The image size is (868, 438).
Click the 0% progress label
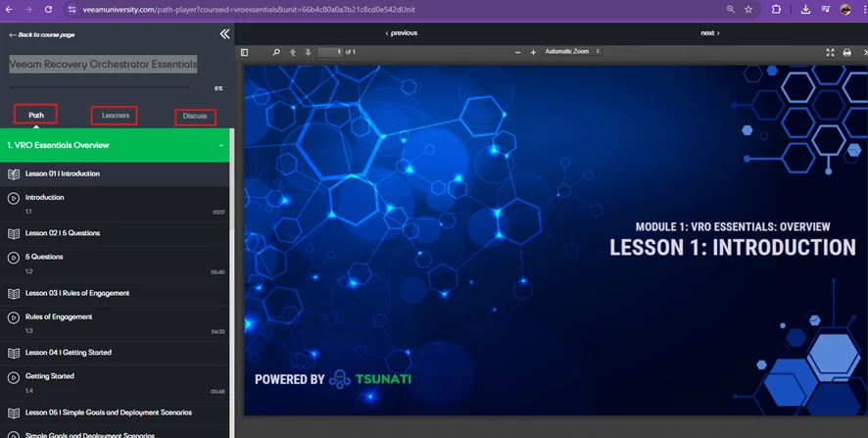[218, 88]
